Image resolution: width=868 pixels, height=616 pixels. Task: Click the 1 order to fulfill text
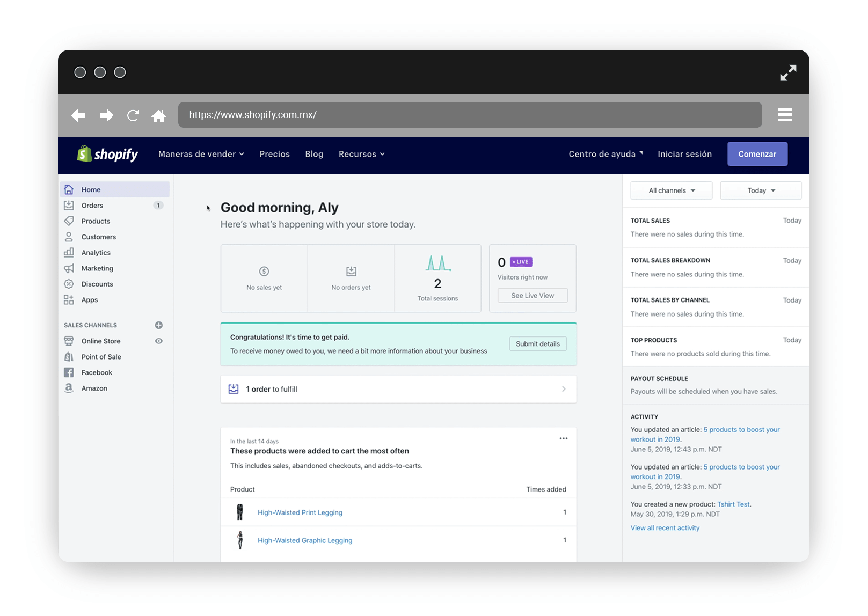pyautogui.click(x=272, y=389)
